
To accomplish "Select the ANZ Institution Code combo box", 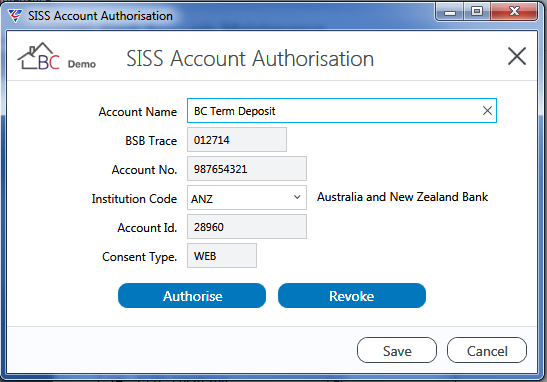I will [x=247, y=198].
